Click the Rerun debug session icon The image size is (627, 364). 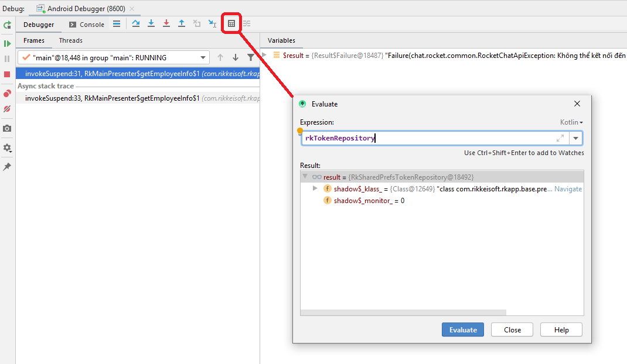[7, 25]
